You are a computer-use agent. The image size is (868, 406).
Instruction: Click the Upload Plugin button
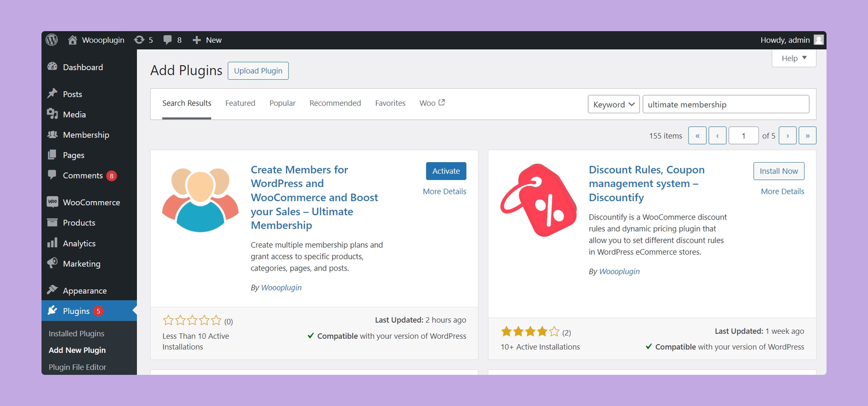258,70
